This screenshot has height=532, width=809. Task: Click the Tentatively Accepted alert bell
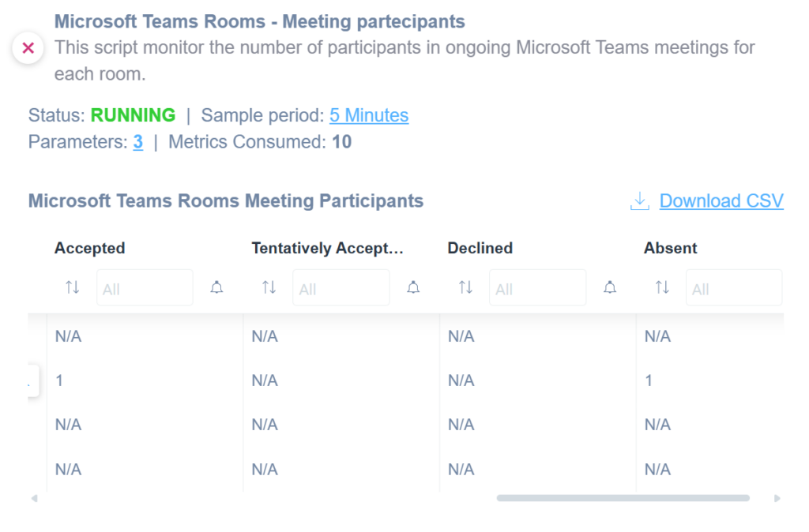[x=413, y=288]
